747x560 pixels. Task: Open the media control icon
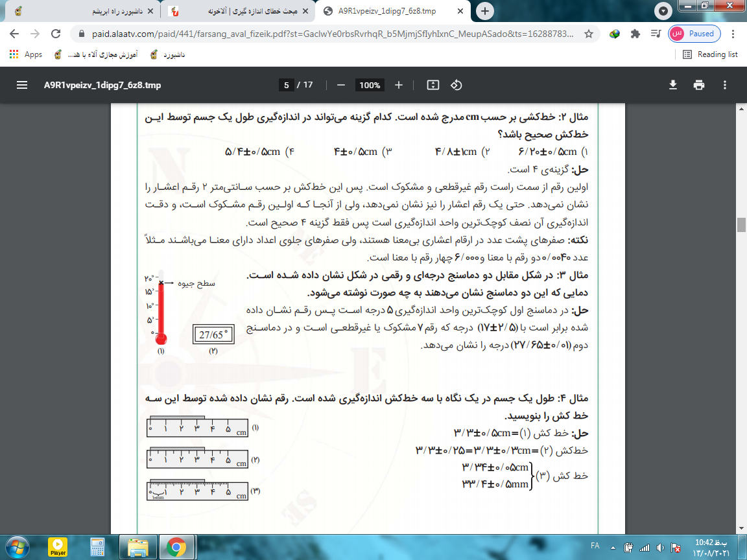[x=656, y=34]
